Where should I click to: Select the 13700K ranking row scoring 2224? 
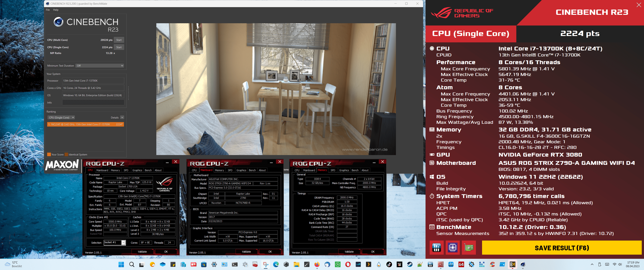point(86,124)
